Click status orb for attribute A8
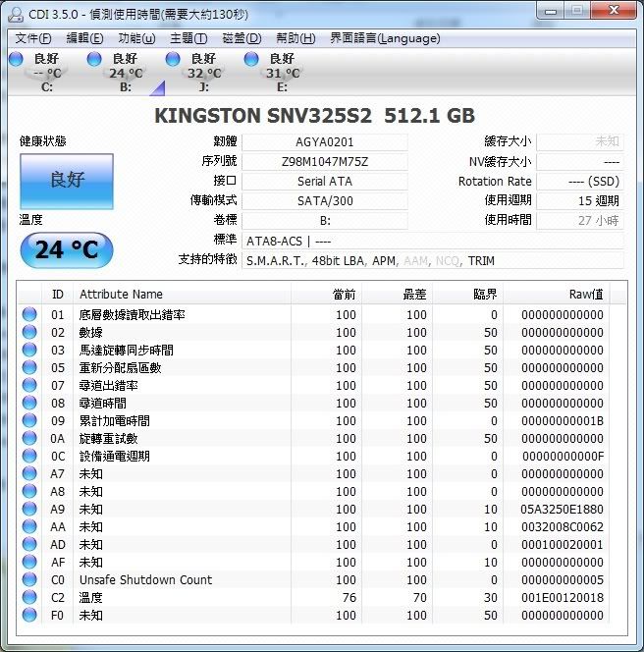This screenshot has height=652, width=644. (x=29, y=491)
